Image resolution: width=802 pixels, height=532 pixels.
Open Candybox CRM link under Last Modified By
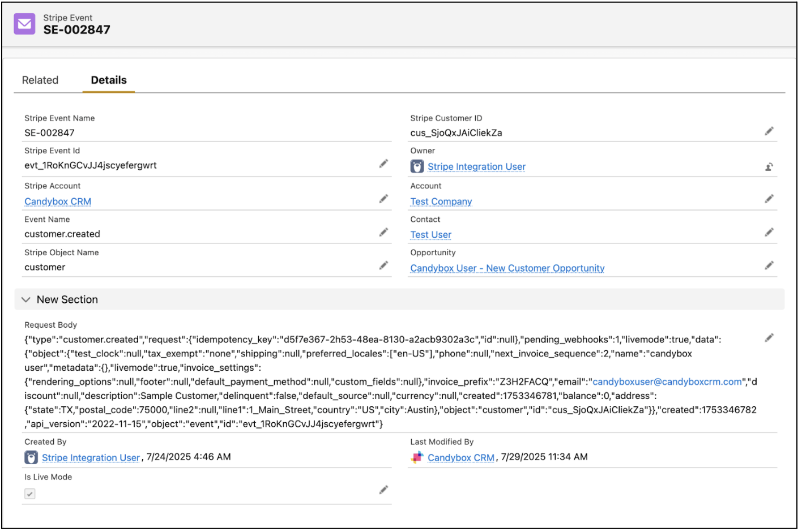click(x=461, y=458)
